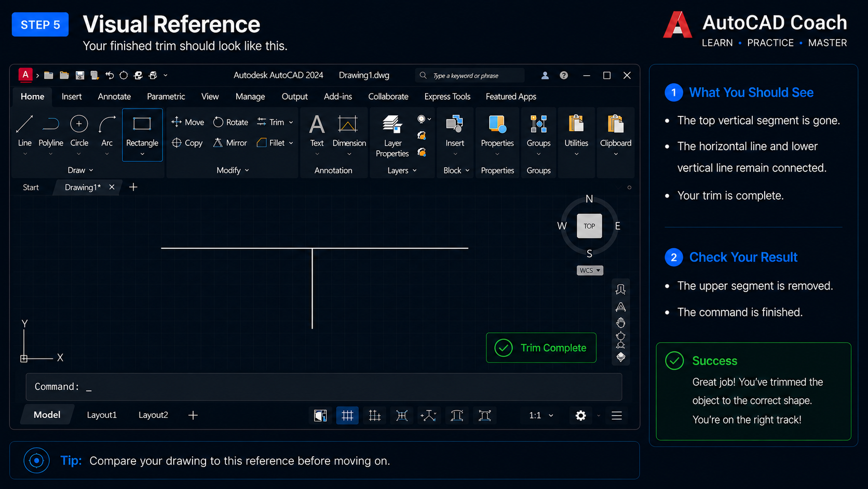This screenshot has width=868, height=489.
Task: Expand the Layers panel
Action: 402,170
